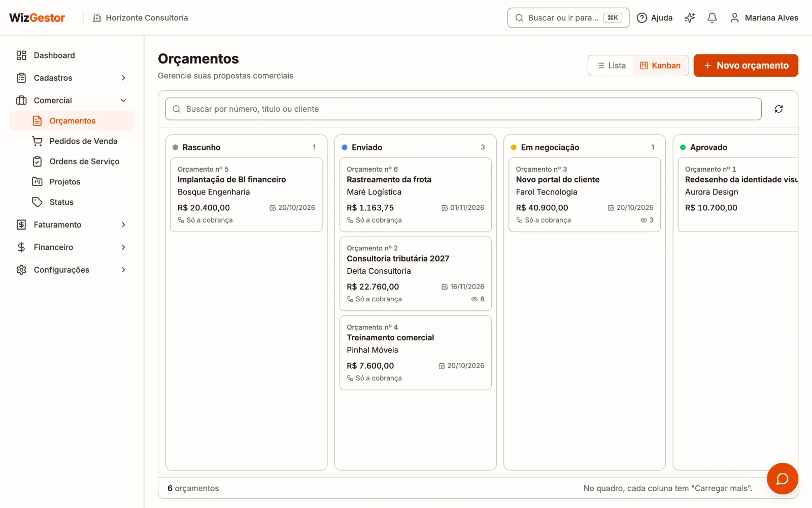Open the Implantação de BI financeiro card
The image size is (812, 508).
coord(246,195)
